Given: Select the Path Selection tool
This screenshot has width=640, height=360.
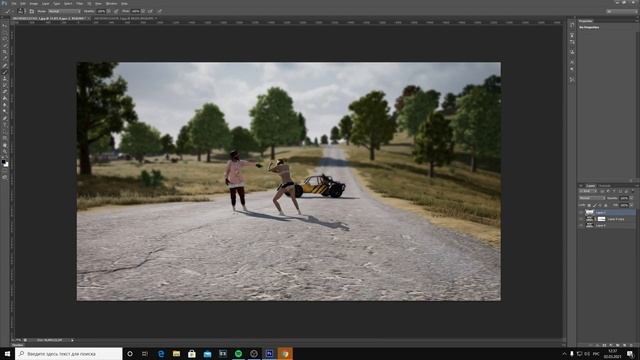Looking at the screenshot, I should click(x=5, y=131).
